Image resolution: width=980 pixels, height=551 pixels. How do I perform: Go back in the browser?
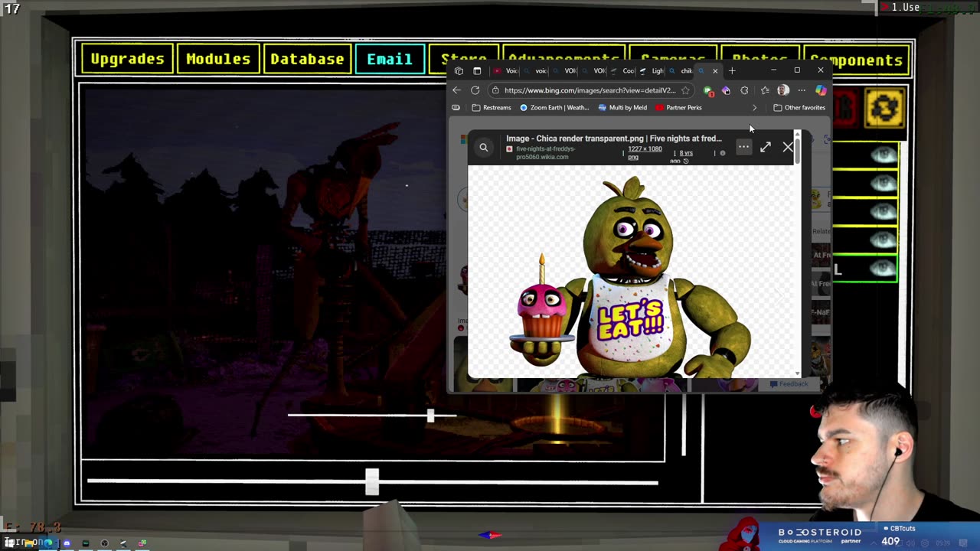pos(456,90)
